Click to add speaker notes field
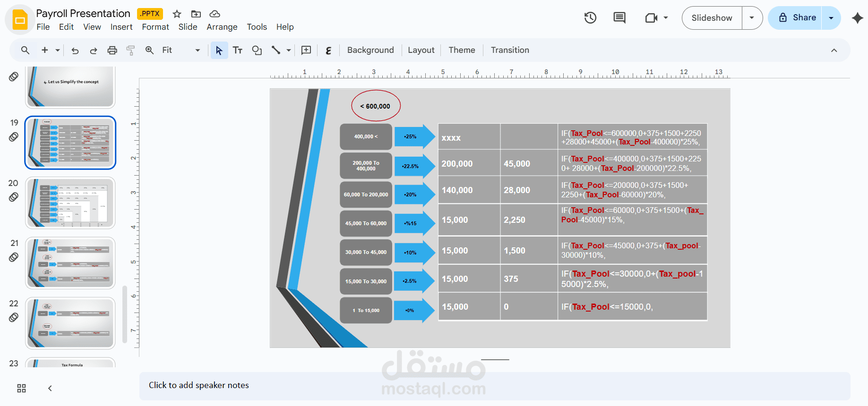Viewport: 868px width, 406px height. pyautogui.click(x=495, y=386)
